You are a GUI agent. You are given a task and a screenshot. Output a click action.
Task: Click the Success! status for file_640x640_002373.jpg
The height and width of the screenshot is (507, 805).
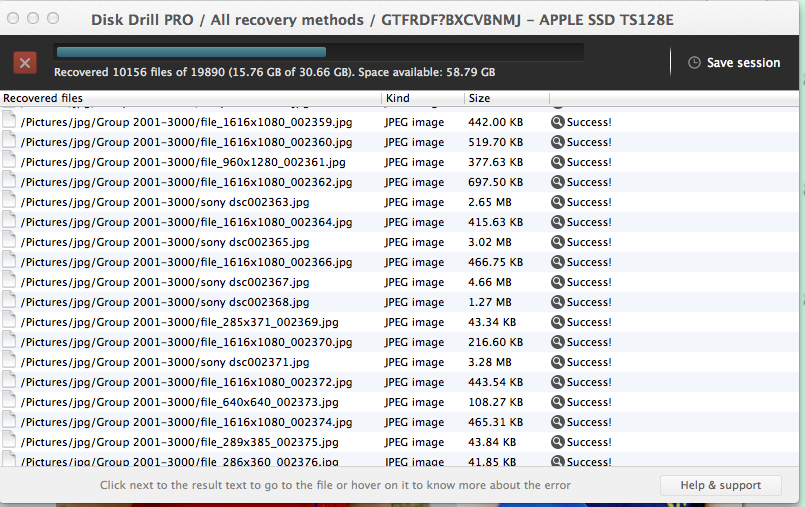pyautogui.click(x=589, y=402)
